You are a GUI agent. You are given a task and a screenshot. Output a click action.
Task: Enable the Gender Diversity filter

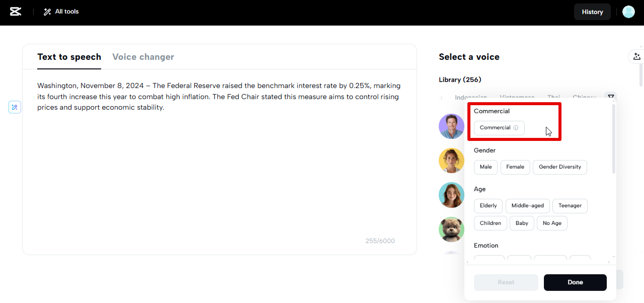coord(559,167)
